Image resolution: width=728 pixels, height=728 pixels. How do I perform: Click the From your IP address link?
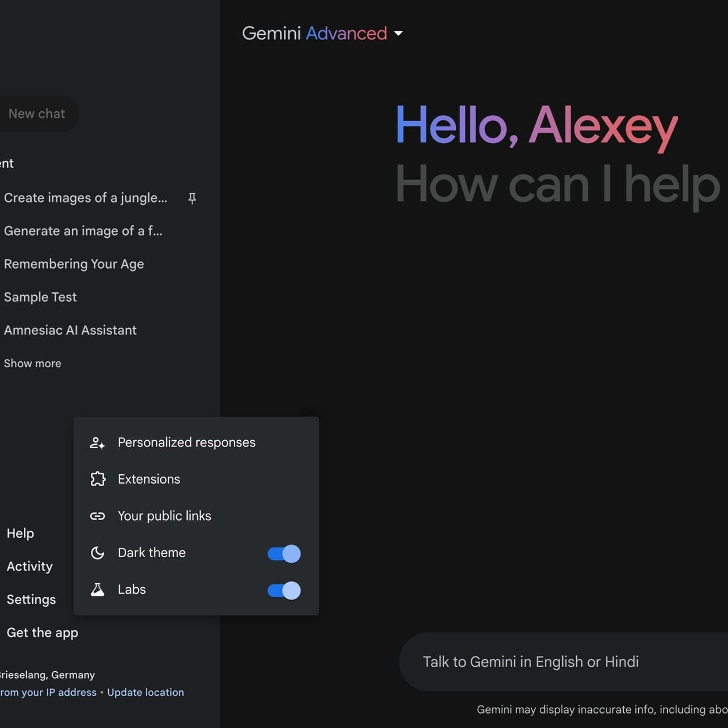coord(48,693)
